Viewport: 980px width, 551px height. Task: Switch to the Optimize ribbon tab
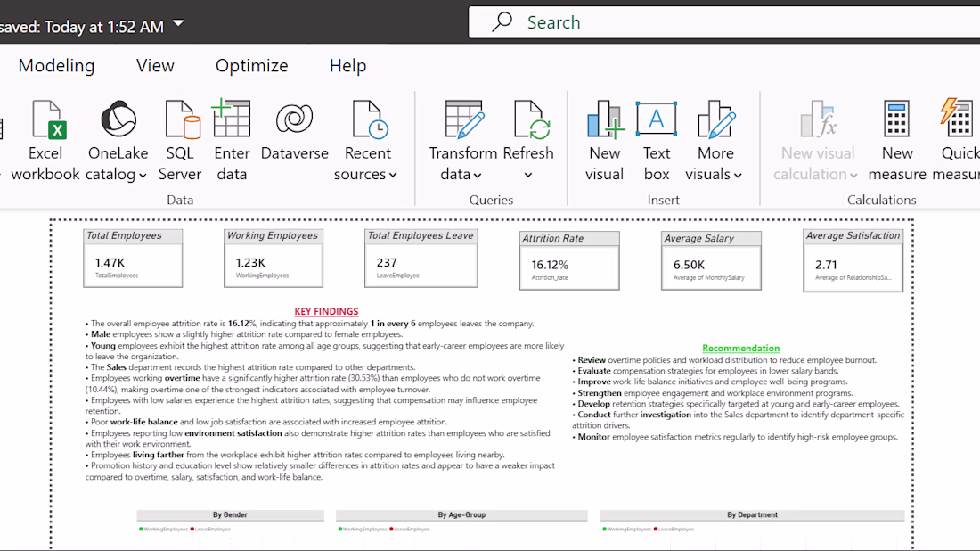pyautogui.click(x=252, y=66)
